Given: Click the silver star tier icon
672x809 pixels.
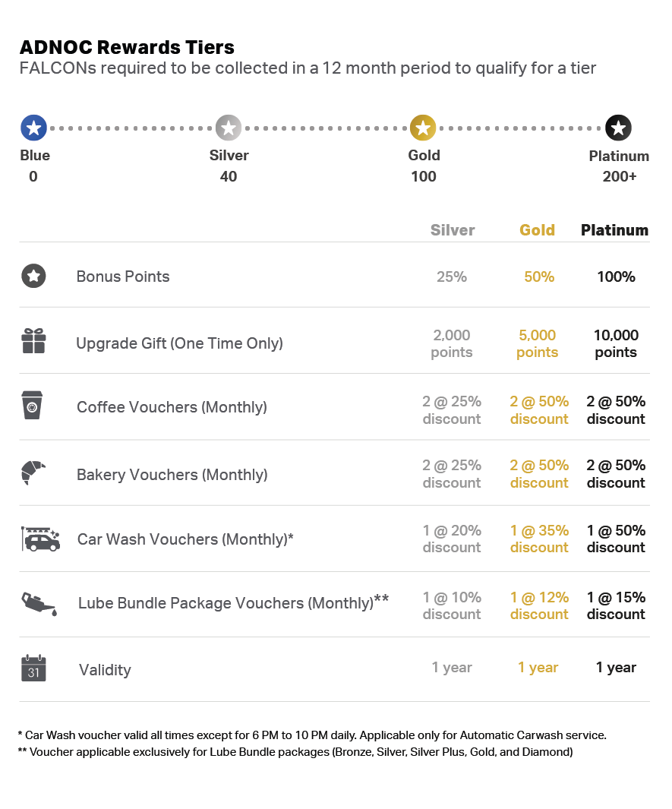Looking at the screenshot, I should 229,128.
